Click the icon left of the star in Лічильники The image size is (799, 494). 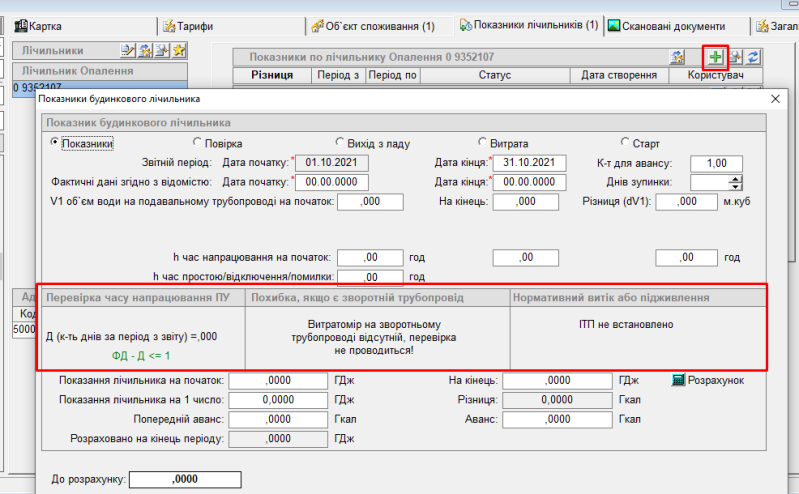pyautogui.click(x=161, y=50)
